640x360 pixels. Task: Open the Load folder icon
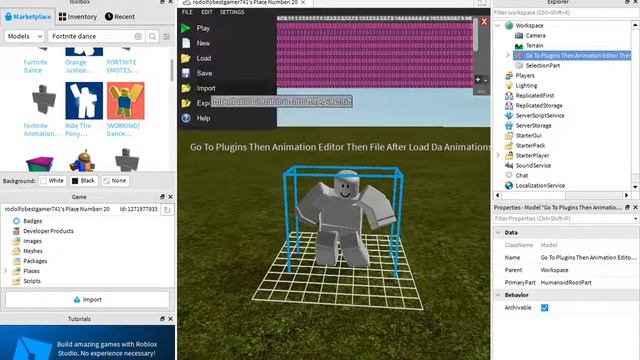pyautogui.click(x=186, y=58)
